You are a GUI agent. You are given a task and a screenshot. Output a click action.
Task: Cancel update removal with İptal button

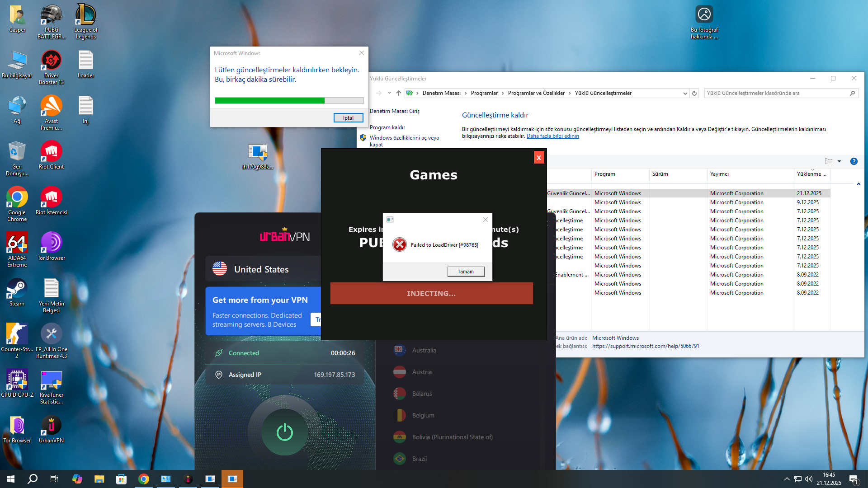348,118
